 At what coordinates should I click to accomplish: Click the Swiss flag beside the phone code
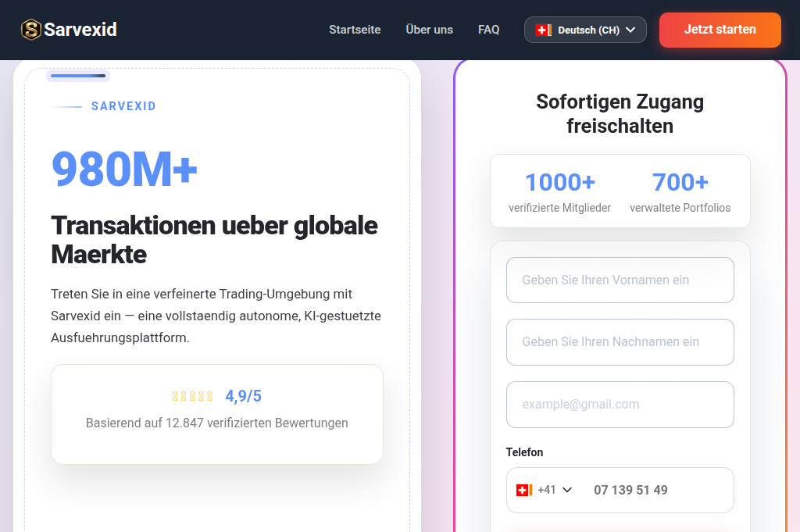[x=524, y=490]
